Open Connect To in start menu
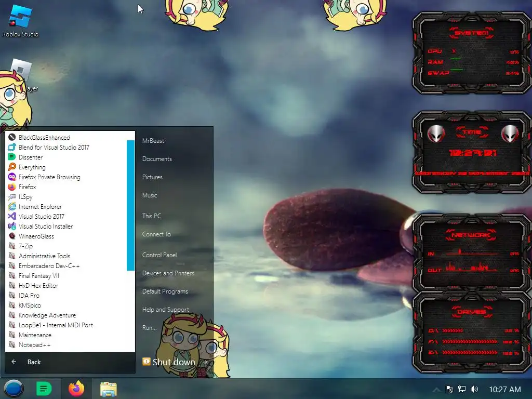Viewport: 532px width, 399px height. (156, 234)
